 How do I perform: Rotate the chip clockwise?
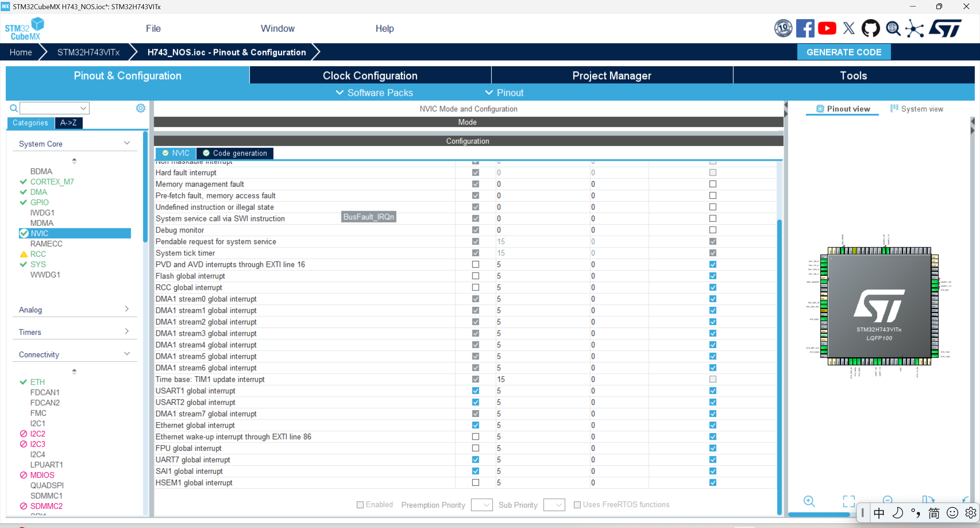(x=928, y=499)
